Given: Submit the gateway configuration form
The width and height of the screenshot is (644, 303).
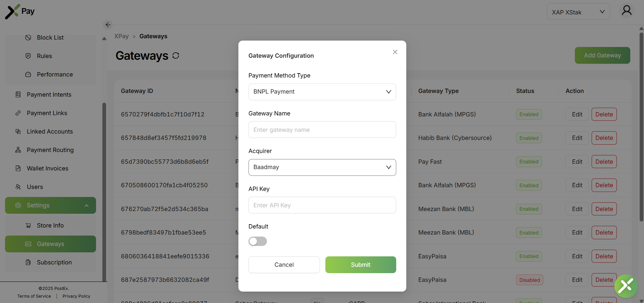Looking at the screenshot, I should [360, 265].
